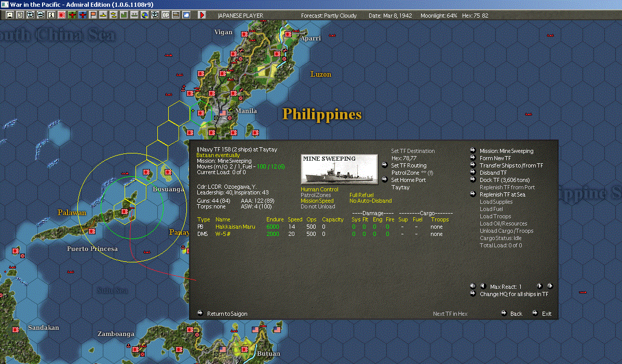Screen dimensions: 622x364
Task: Click Set TF Routing
Action: (x=409, y=165)
